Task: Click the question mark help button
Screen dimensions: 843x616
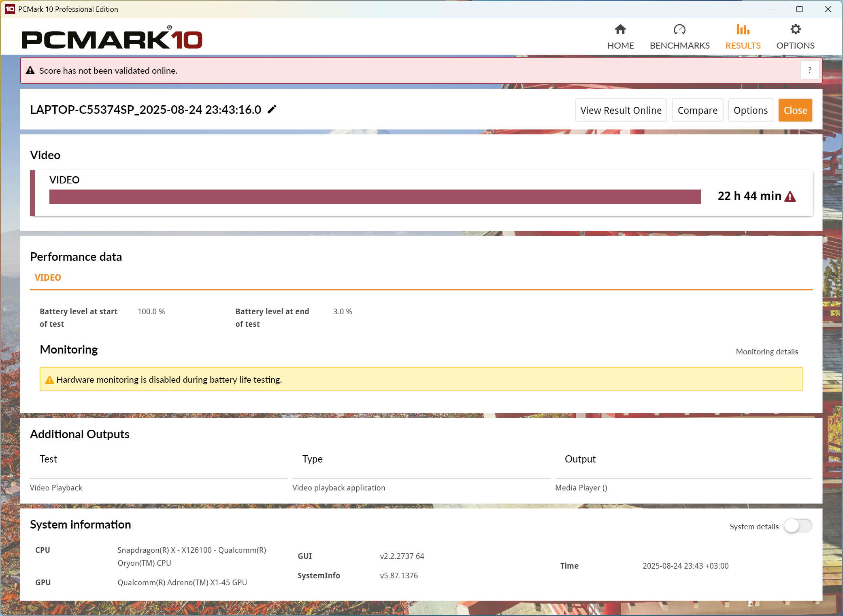Action: tap(809, 70)
